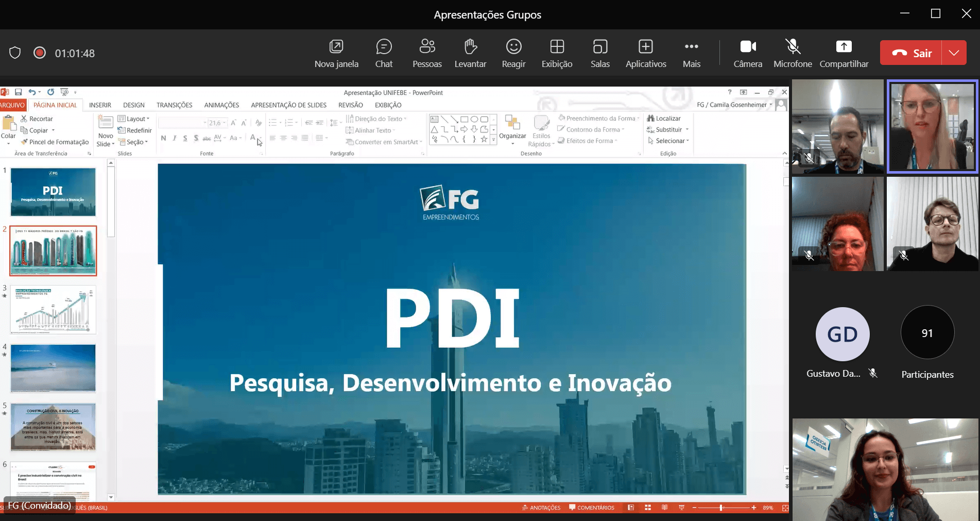Toggle strikethrough abc formatting
980x521 pixels.
coord(207,138)
